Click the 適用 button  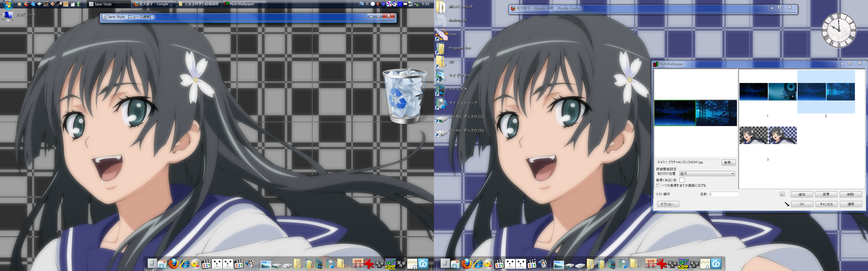(850, 204)
